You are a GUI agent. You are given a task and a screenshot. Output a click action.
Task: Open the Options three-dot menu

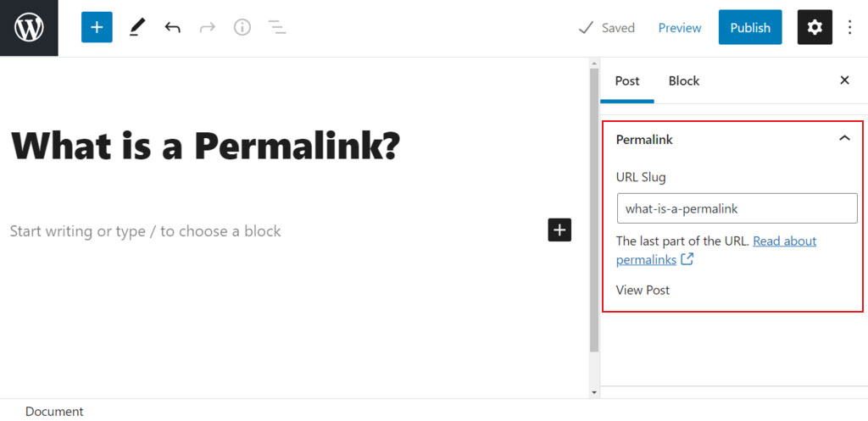coord(849,27)
